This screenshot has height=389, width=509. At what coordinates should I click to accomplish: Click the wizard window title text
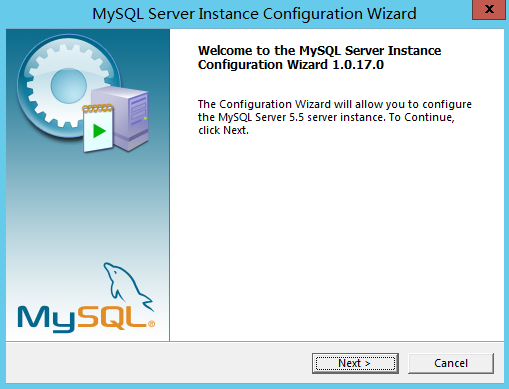point(254,14)
